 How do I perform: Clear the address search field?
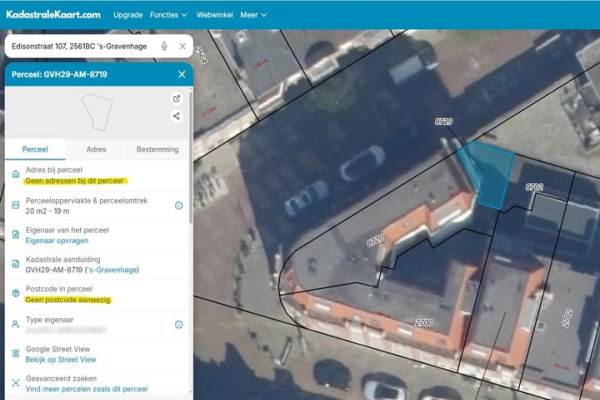[182, 46]
